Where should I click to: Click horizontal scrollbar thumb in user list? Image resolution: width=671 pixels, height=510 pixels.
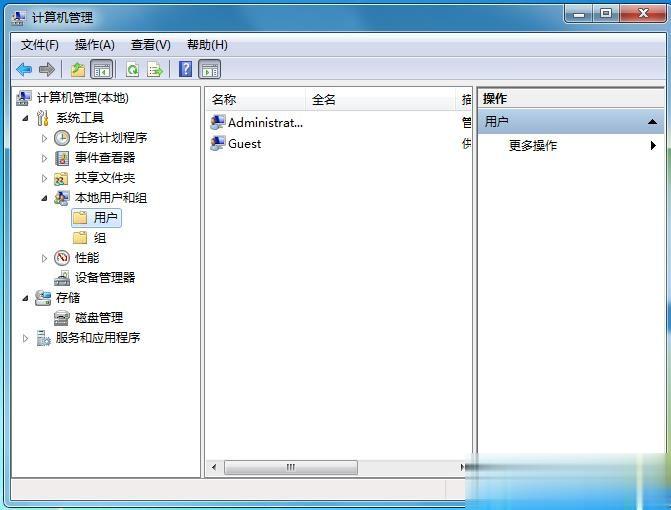click(x=291, y=467)
